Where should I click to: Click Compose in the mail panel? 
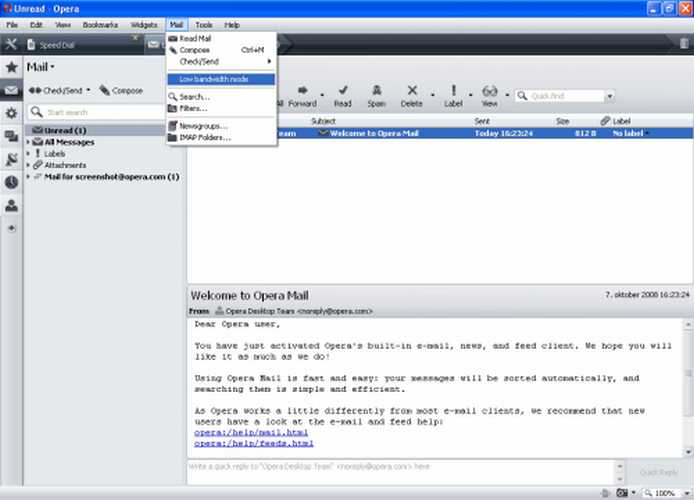(x=121, y=91)
